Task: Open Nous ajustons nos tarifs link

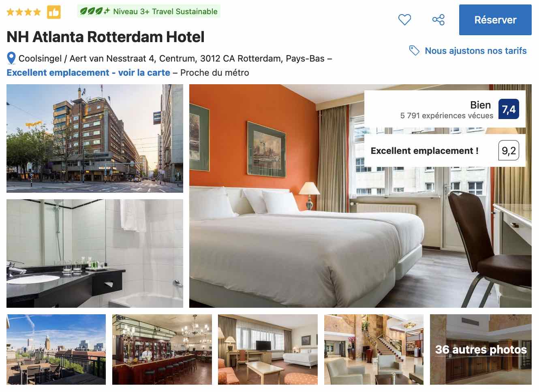Action: (x=476, y=51)
